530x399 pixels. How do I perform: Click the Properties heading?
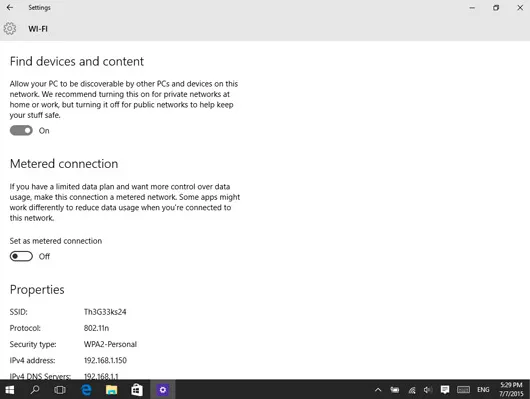pos(37,290)
